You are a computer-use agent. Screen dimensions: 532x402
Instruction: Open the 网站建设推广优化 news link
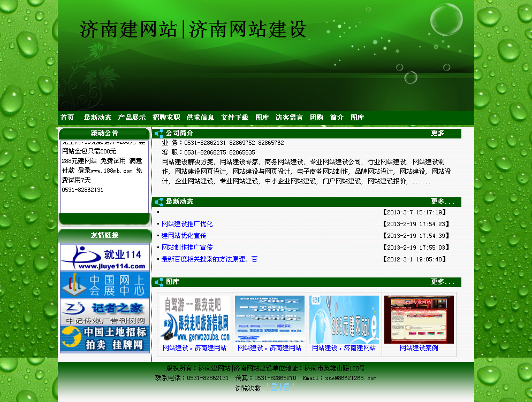click(x=187, y=224)
